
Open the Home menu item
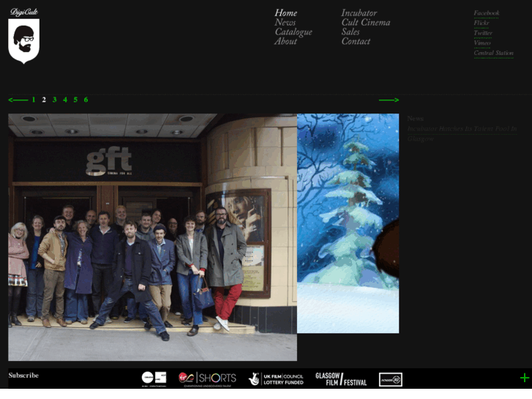(x=285, y=13)
